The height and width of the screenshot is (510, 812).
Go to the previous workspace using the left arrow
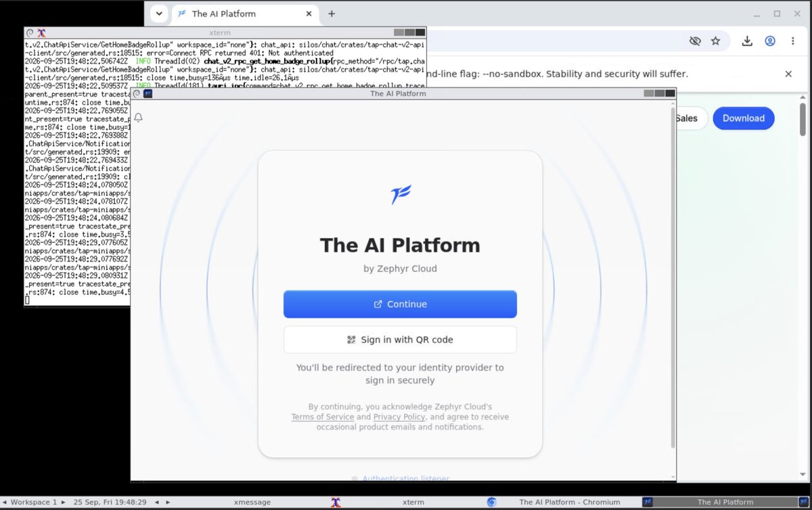4,503
